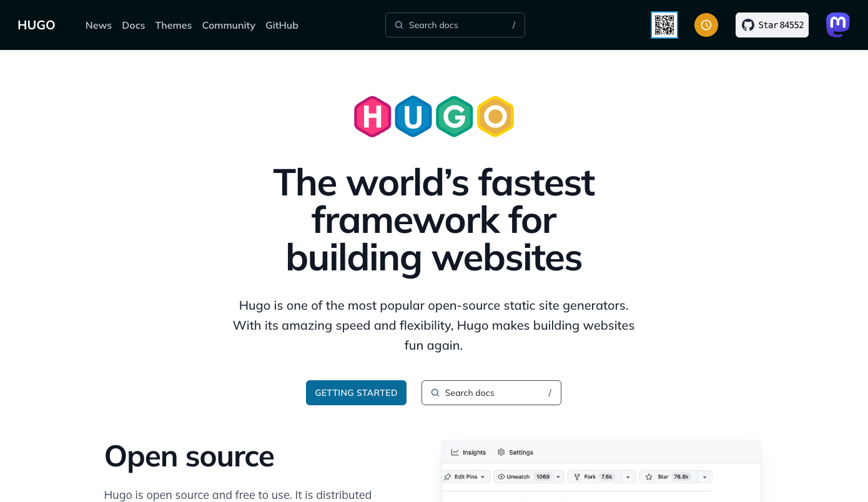Click the Settings gear in repository image

[x=501, y=452]
